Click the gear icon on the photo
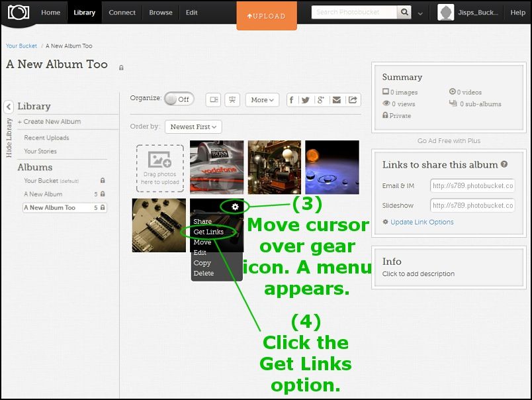Screen dimensions: 532x400 click(235, 207)
